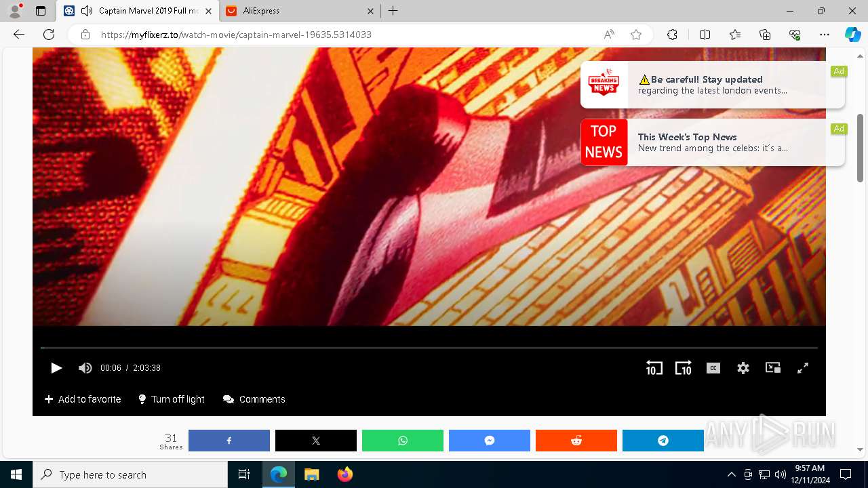Open Comments section
Screen dimensions: 868x488
click(254, 399)
